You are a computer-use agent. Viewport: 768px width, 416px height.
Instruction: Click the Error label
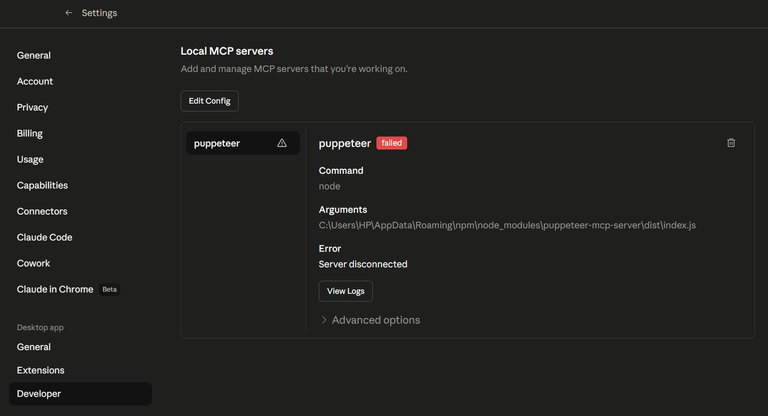coord(330,248)
